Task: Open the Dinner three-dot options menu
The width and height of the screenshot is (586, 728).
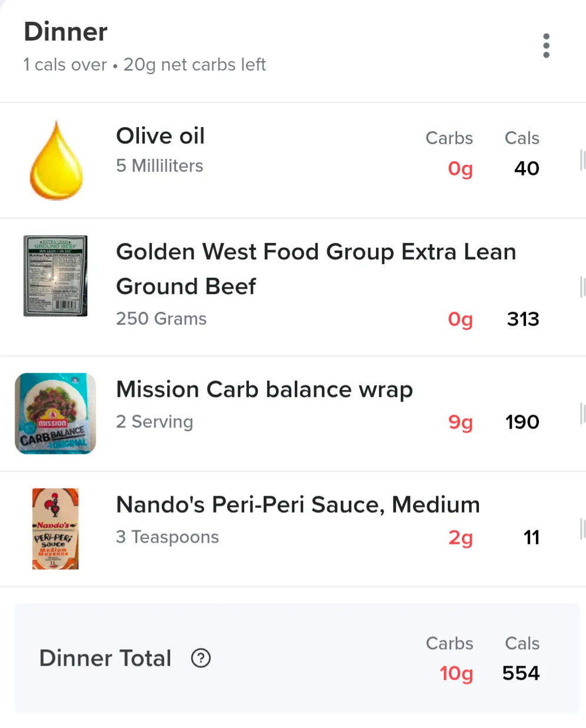Action: (546, 46)
